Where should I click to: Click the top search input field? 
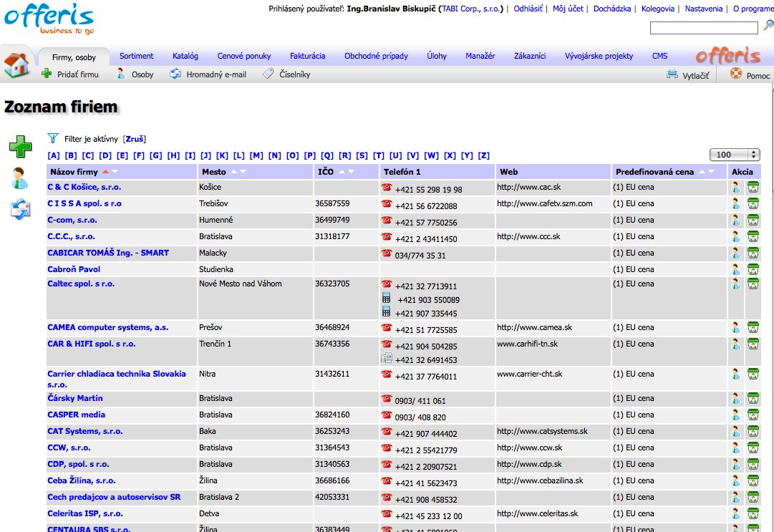[x=704, y=28]
